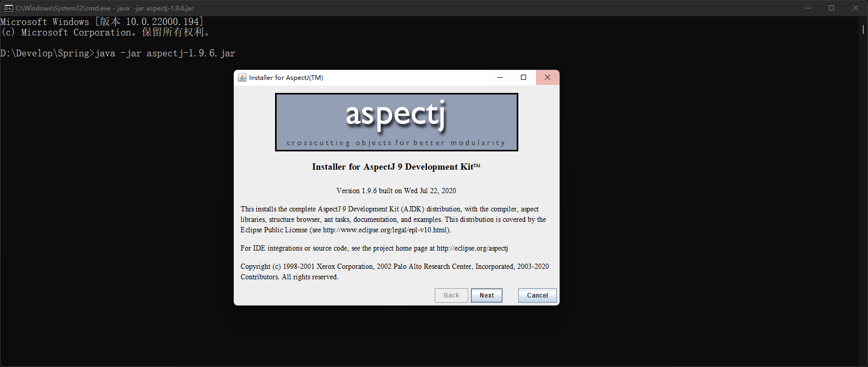Click the 'Microsoft Windows' version line in console
Screen dimensions: 868x367
[102, 22]
